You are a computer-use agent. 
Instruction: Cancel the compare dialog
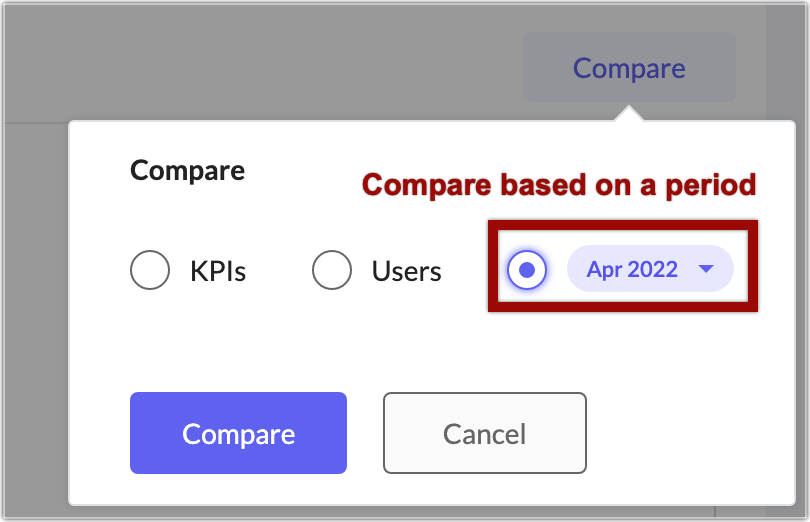click(x=484, y=433)
